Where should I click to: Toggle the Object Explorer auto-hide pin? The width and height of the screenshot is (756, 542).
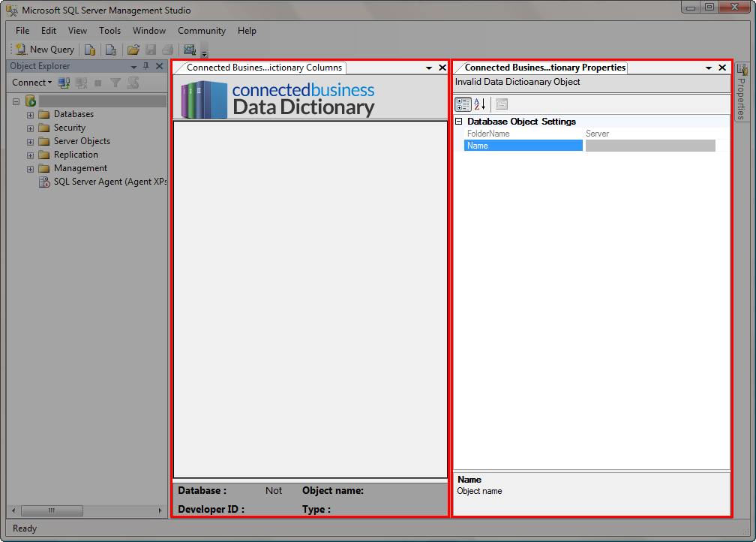tap(145, 66)
